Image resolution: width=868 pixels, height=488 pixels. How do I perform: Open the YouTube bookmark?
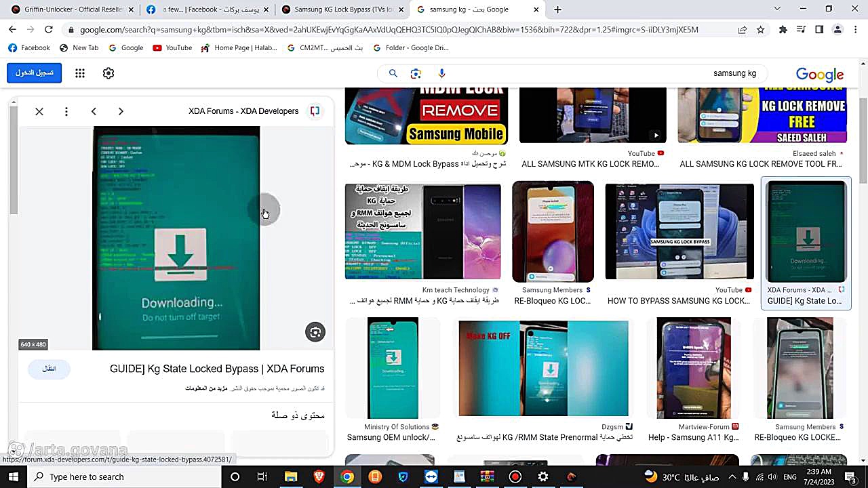pyautogui.click(x=172, y=48)
